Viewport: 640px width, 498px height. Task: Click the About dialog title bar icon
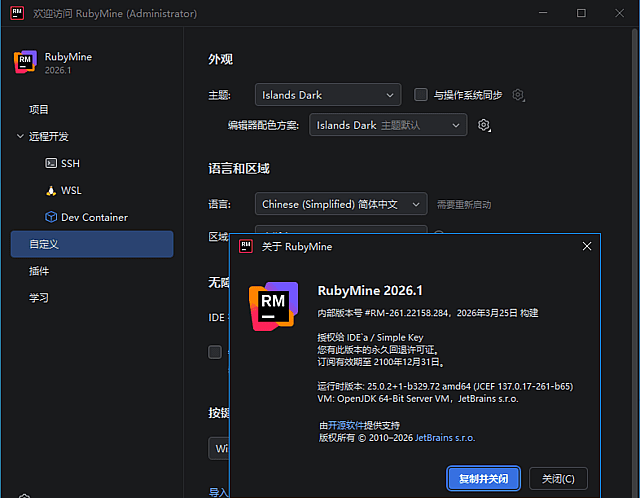pos(246,246)
